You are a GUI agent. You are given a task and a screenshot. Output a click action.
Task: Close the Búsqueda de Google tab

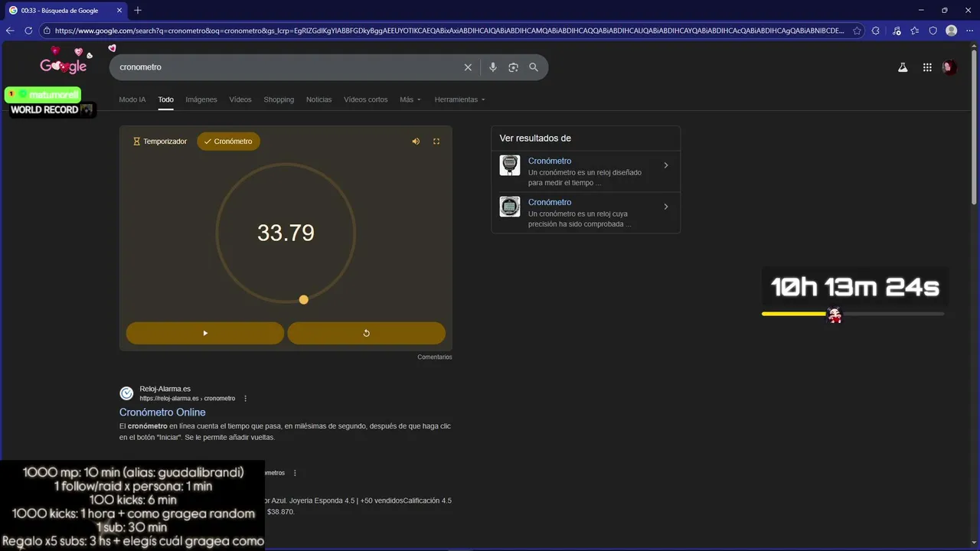(x=119, y=11)
